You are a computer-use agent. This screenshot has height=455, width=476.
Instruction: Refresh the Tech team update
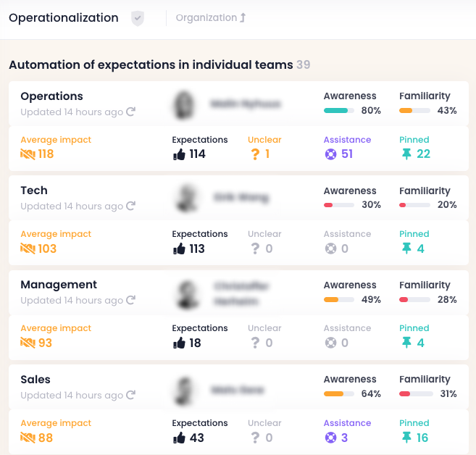click(131, 206)
